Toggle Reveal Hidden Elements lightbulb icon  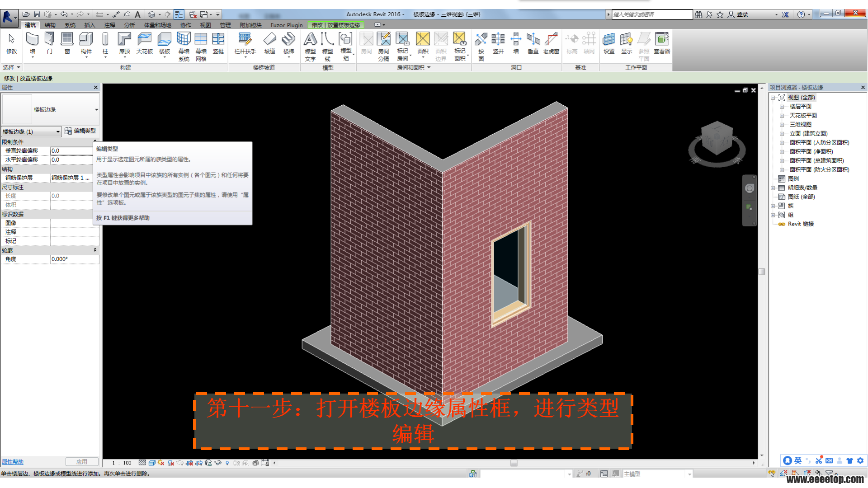pyautogui.click(x=227, y=463)
